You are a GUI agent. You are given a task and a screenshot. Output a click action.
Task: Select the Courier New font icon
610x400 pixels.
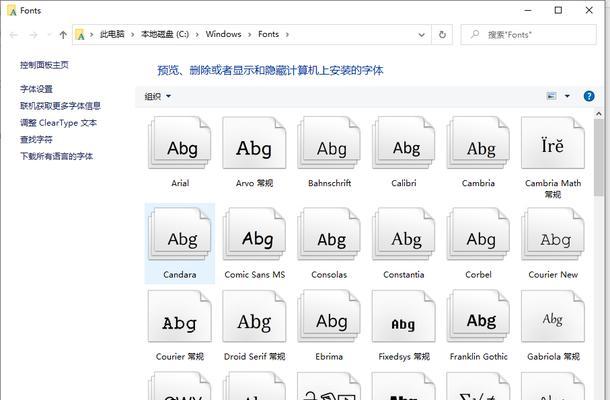click(x=553, y=234)
